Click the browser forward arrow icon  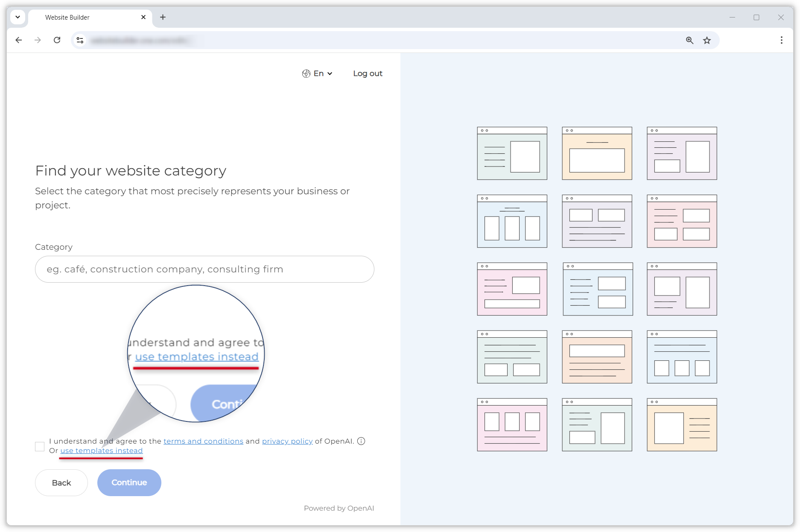38,40
